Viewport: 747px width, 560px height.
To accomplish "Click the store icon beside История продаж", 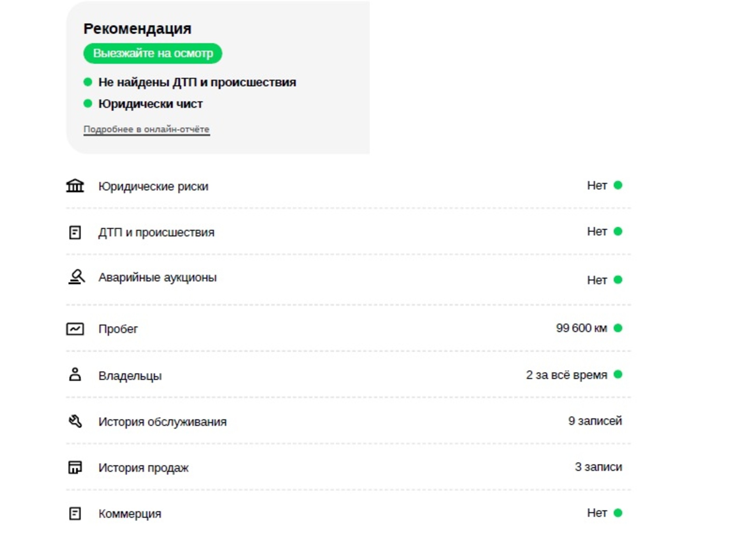I will pos(75,467).
